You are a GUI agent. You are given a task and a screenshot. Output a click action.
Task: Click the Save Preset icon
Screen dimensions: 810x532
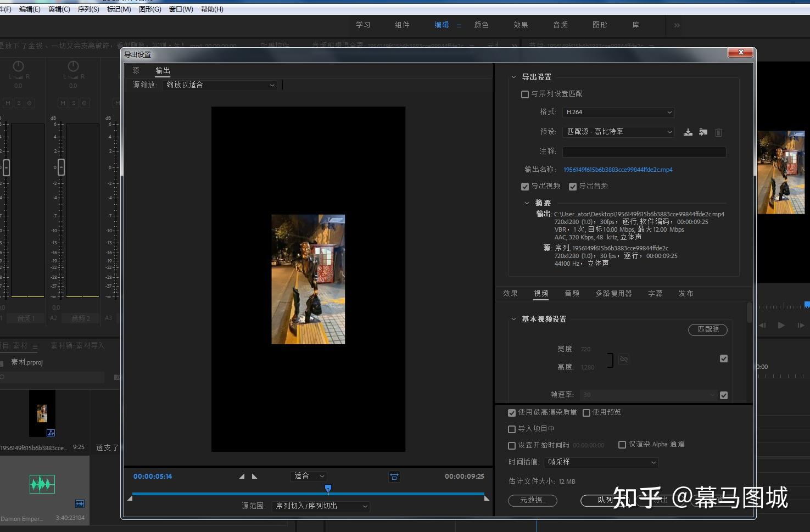click(688, 132)
